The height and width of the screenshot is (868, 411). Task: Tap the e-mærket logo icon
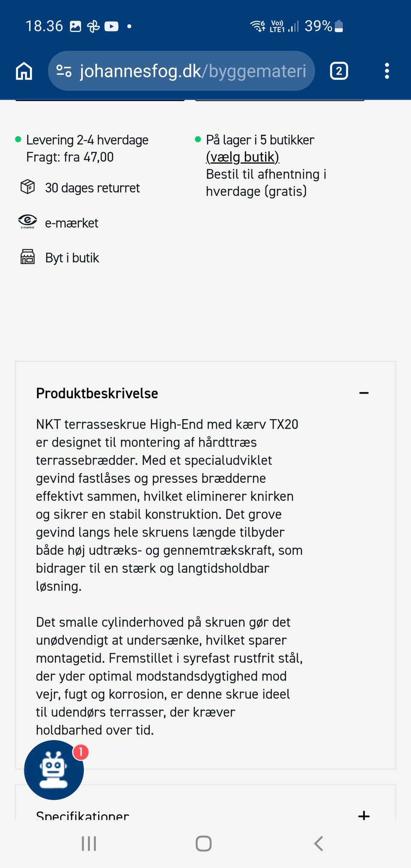point(27,221)
